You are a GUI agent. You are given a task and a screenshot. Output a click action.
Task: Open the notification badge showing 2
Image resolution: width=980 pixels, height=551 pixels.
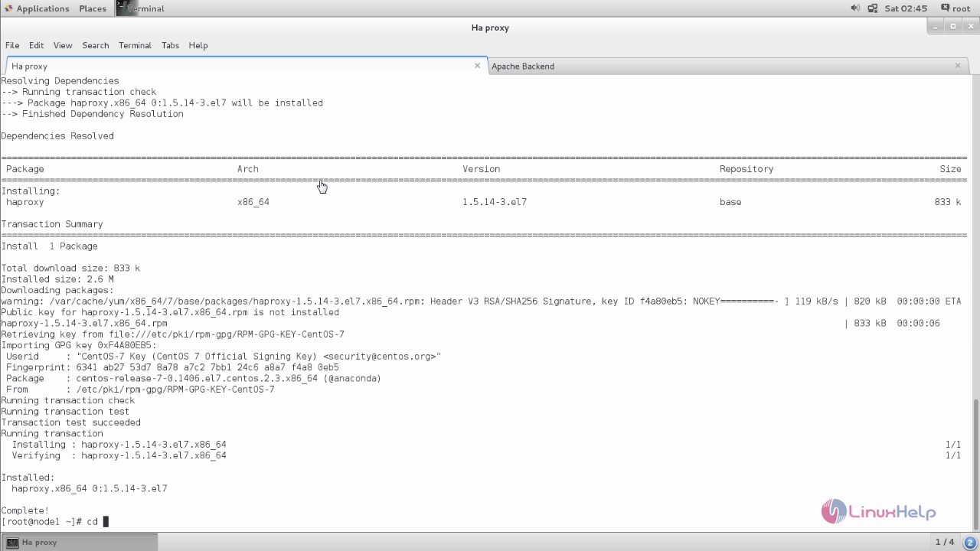coord(970,542)
